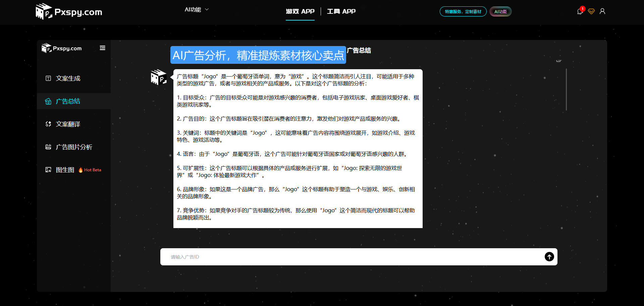Click the Pxspy.com logo in the top header
The width and height of the screenshot is (644, 306).
pos(69,11)
